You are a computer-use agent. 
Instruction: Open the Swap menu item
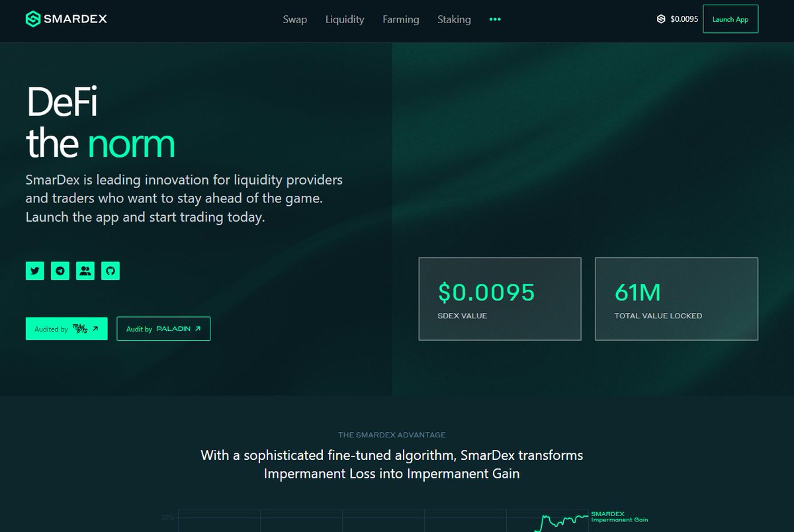pos(294,20)
